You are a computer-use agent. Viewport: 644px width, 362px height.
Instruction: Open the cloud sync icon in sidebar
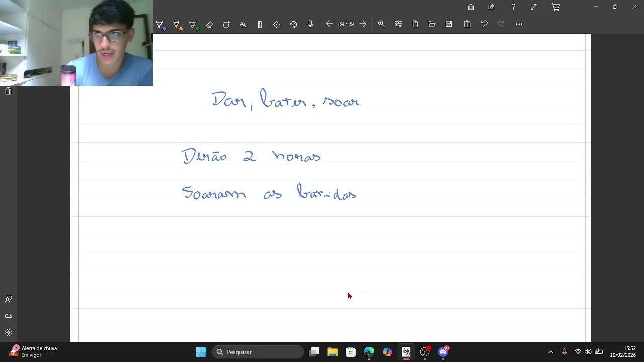(x=9, y=316)
